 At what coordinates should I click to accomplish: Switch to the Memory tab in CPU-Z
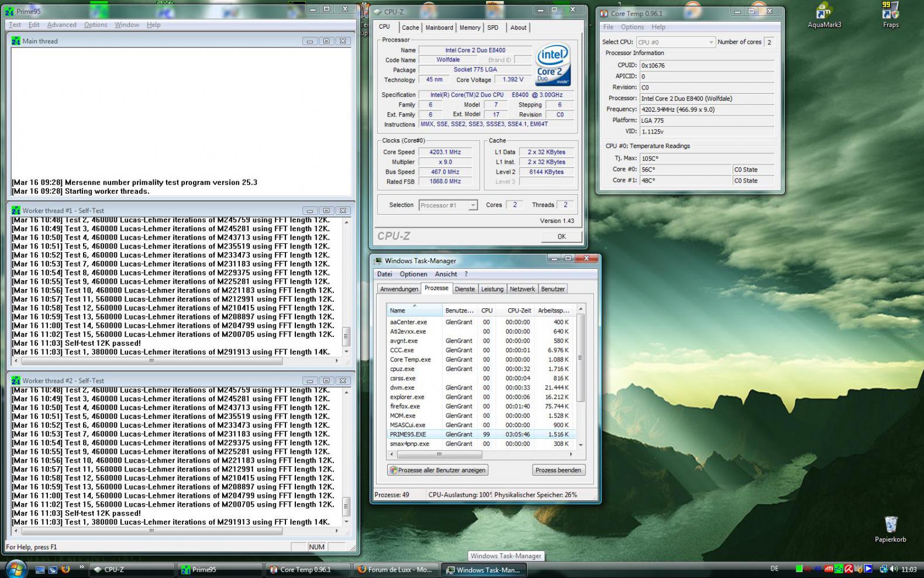470,27
